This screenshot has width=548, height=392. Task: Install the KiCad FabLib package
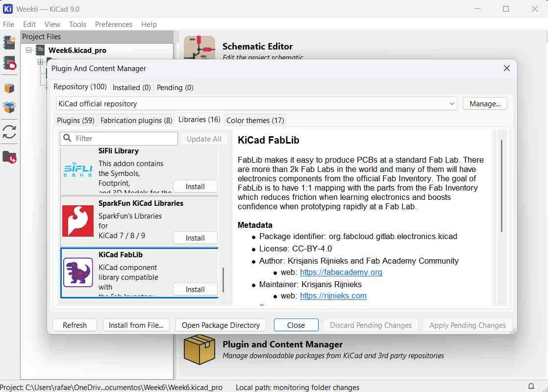[x=195, y=289]
